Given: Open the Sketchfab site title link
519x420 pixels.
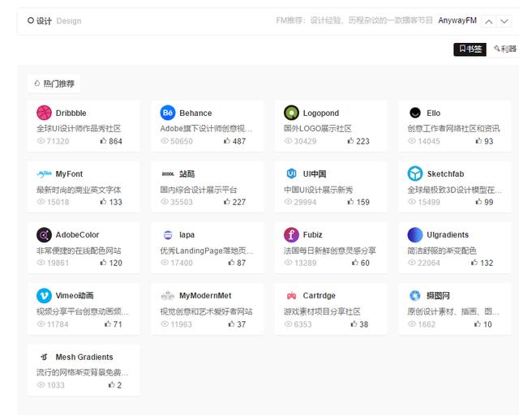Looking at the screenshot, I should (445, 174).
